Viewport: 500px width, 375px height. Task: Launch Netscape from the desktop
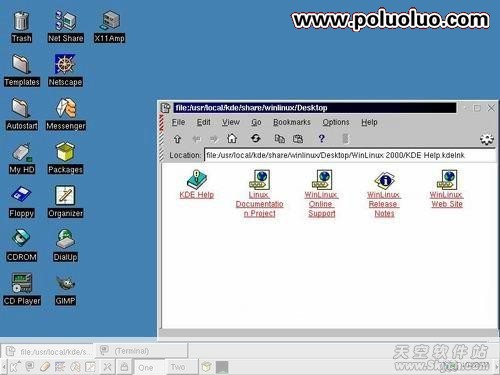click(65, 71)
